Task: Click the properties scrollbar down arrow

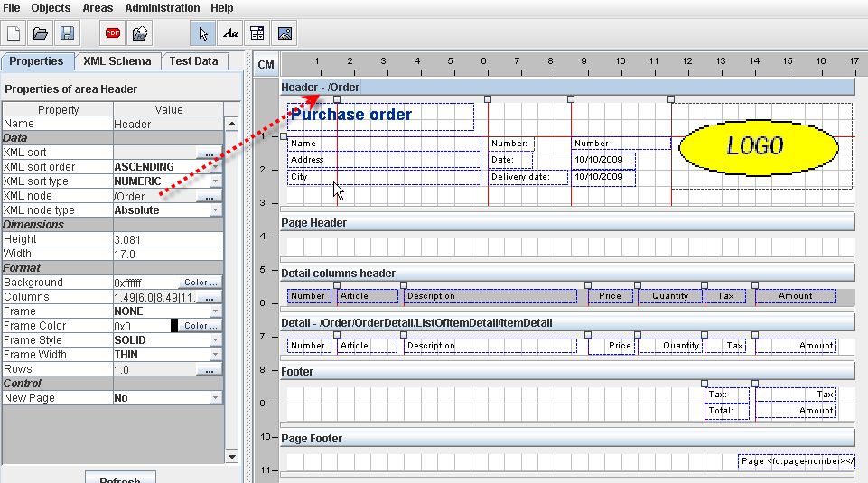Action: click(x=232, y=457)
